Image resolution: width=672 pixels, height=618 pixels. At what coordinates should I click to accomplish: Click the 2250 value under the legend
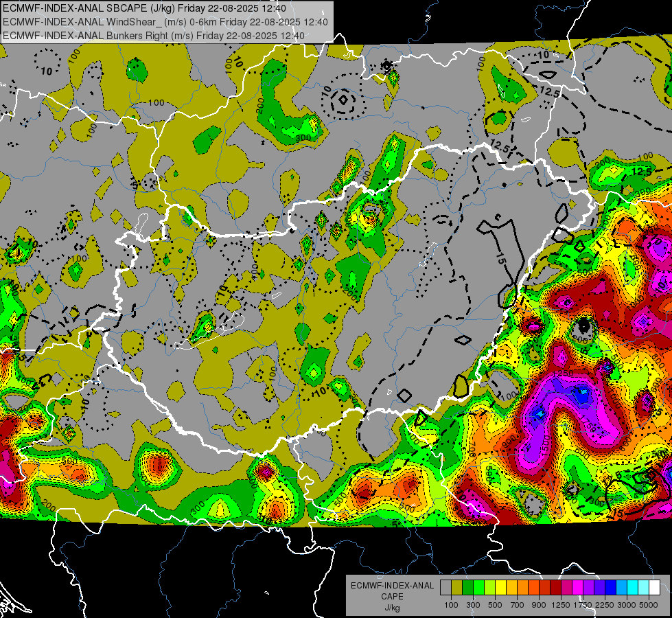pyautogui.click(x=605, y=605)
